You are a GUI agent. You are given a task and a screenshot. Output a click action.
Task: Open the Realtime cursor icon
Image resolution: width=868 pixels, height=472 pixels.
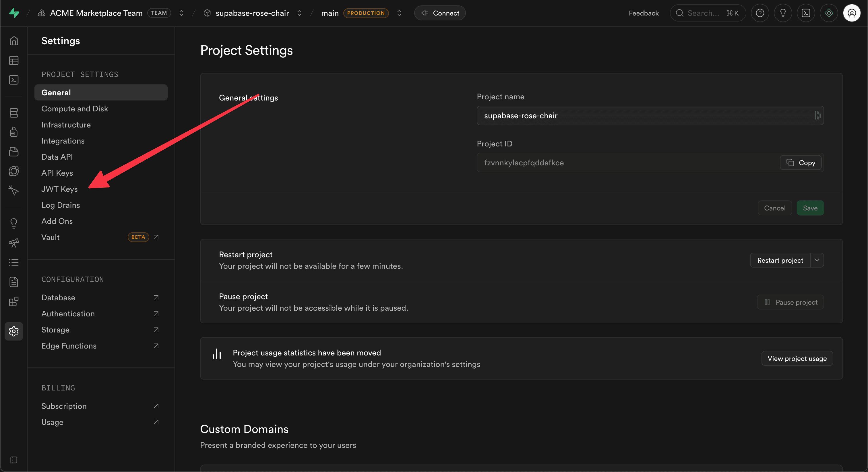13,190
